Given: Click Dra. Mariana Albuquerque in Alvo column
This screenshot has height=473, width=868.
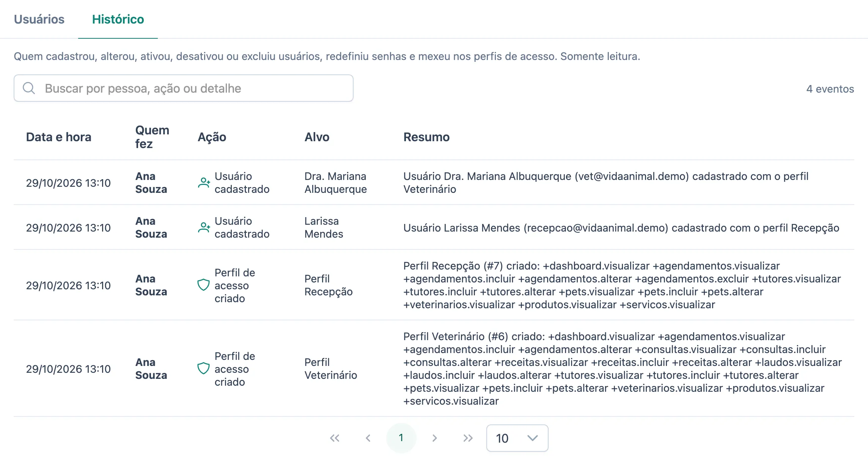Looking at the screenshot, I should [335, 183].
